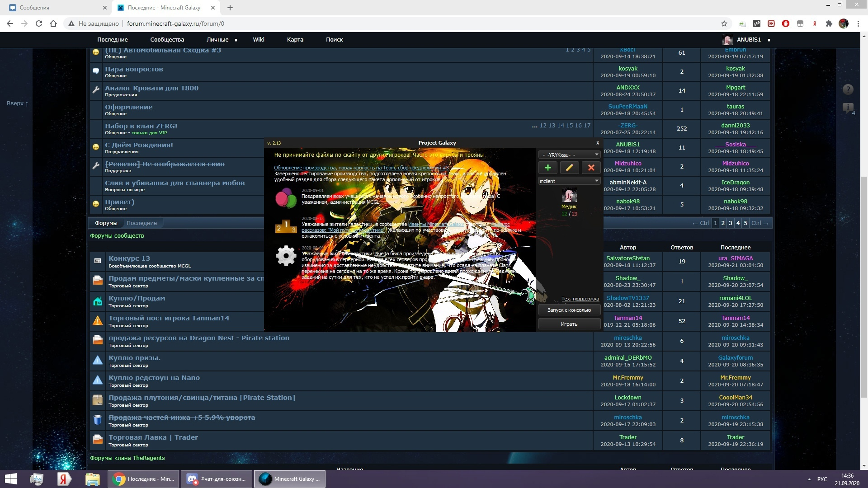Click the green plus add-account icon in launcher
Screen dimensions: 868x488
click(547, 168)
